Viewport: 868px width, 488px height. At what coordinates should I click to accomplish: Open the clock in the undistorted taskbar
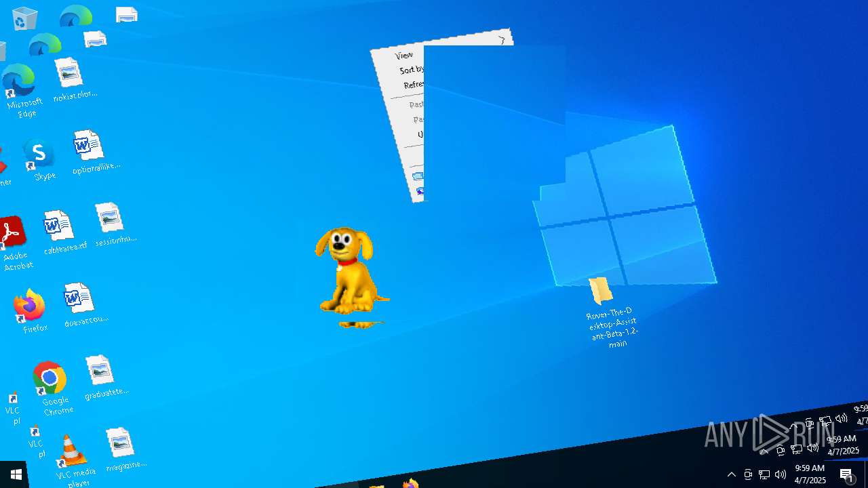[x=810, y=474]
